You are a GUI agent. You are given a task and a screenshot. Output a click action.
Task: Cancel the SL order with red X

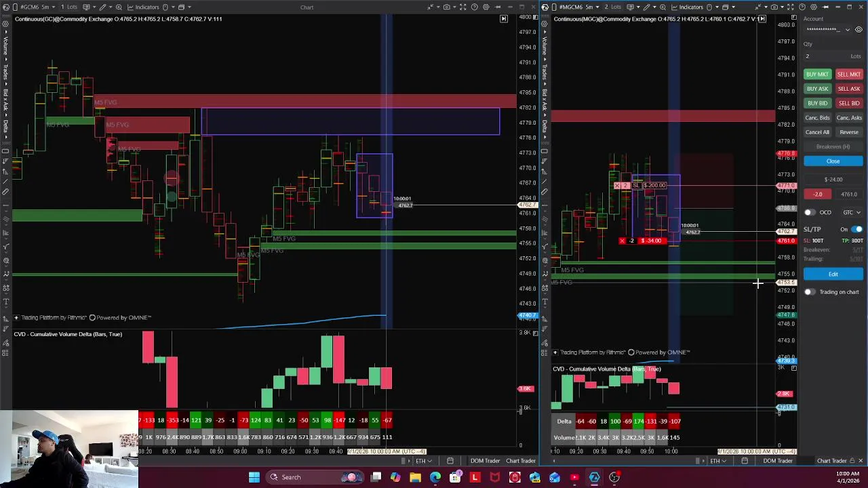click(x=617, y=185)
